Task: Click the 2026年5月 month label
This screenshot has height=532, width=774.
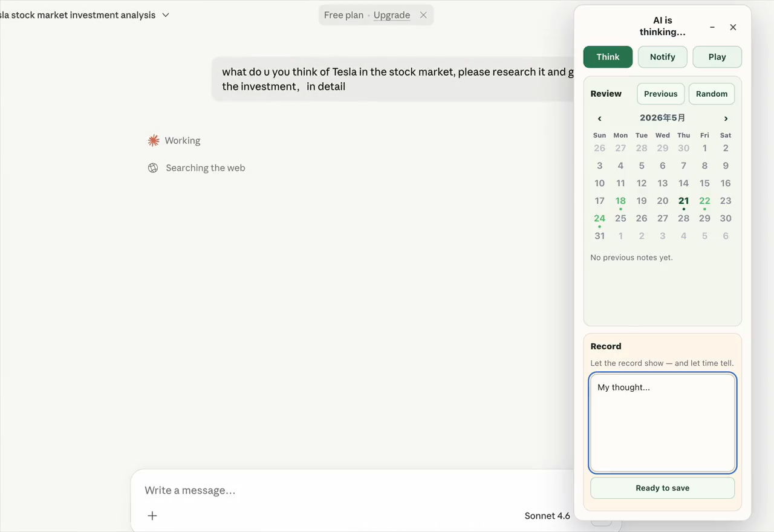Action: pos(663,118)
